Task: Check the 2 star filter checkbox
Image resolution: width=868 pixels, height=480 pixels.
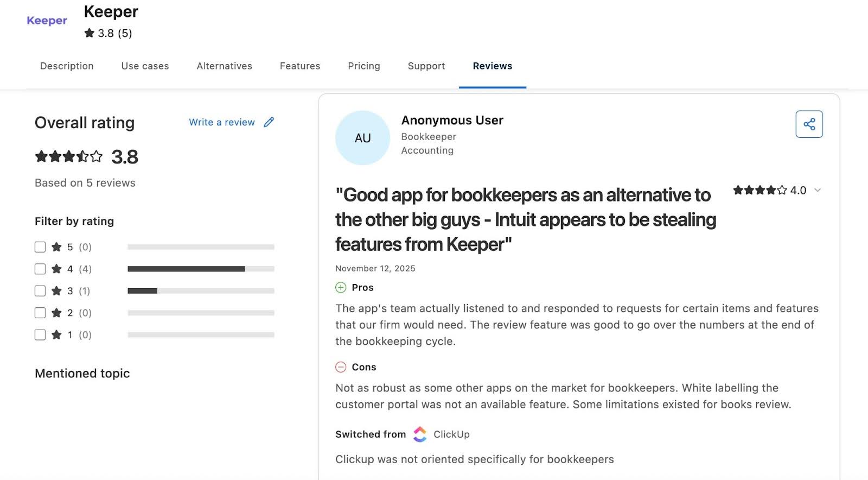Action: pyautogui.click(x=40, y=313)
